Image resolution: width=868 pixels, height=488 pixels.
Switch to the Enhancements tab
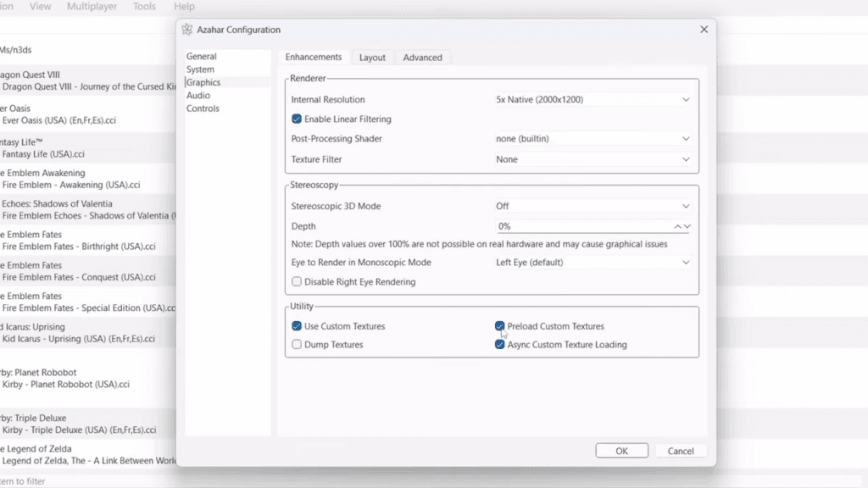(x=314, y=57)
